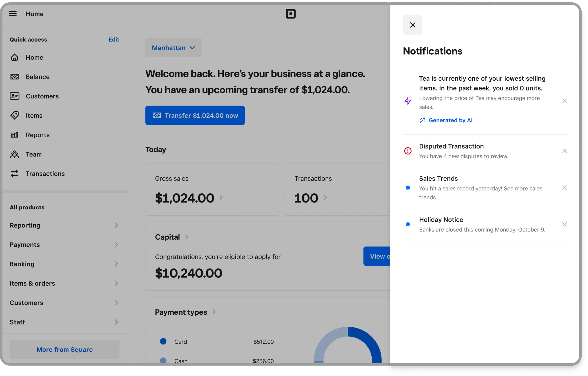
Task: Click the Card payment blue color dot
Action: click(163, 341)
